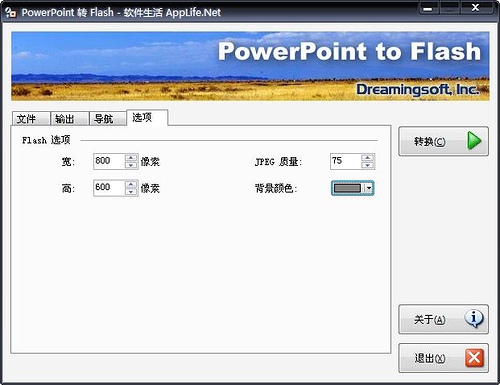Click the app icon in the title bar
This screenshot has width=500, height=385.
pos(10,12)
